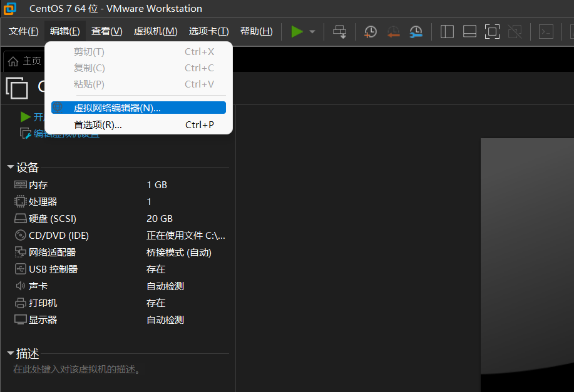This screenshot has width=574, height=392.
Task: Select the 内存 device row
Action: [x=120, y=184]
